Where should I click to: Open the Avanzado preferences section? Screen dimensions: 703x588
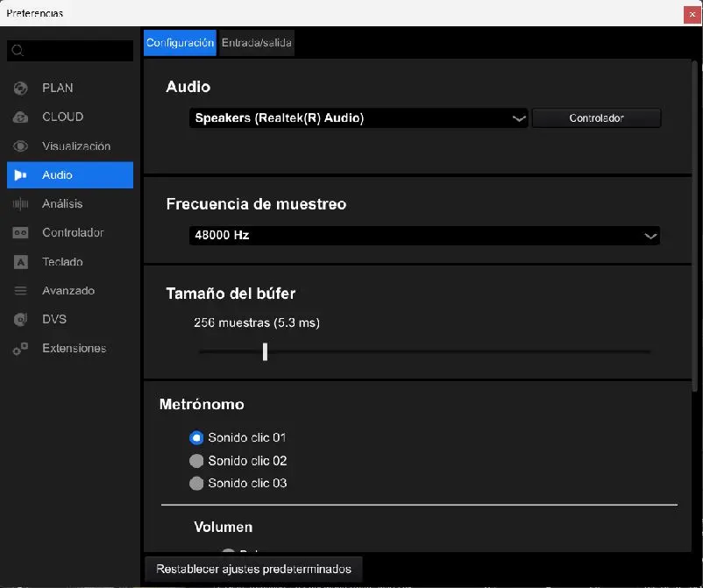(70, 290)
